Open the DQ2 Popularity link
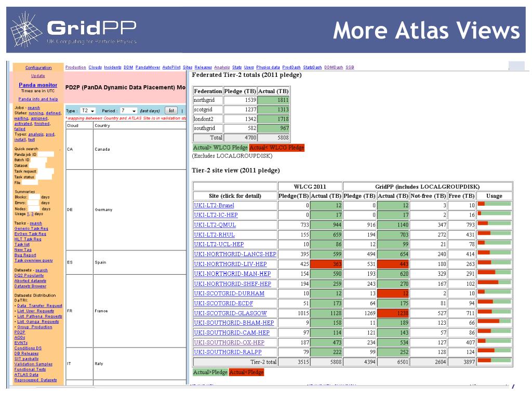 pos(29,275)
